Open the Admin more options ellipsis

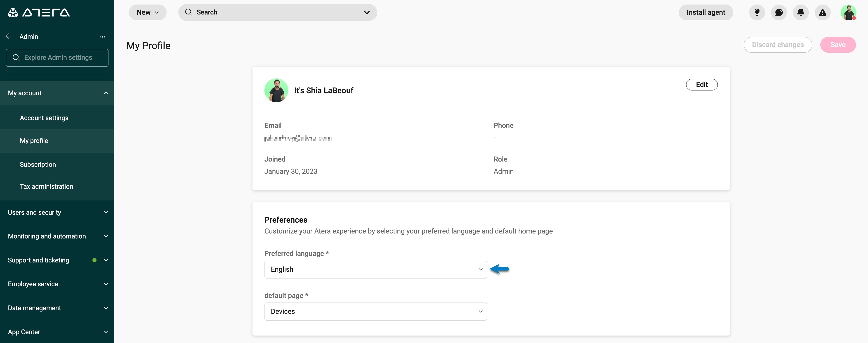coord(102,37)
